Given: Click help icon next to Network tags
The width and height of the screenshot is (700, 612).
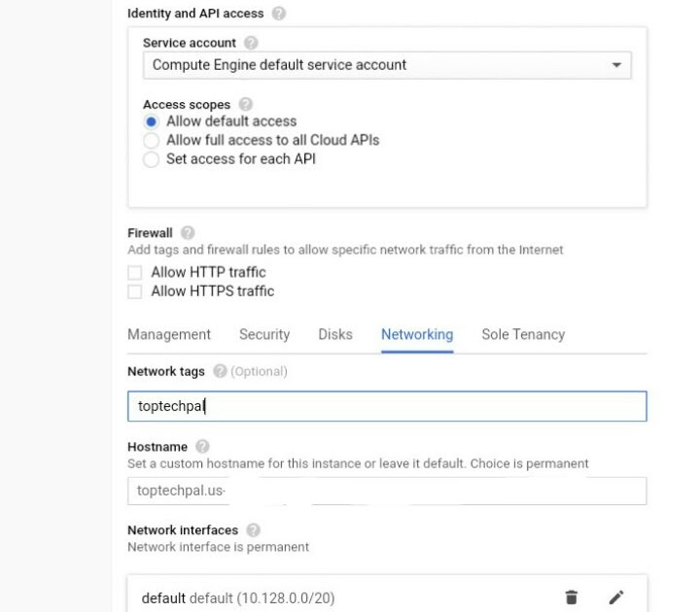Looking at the screenshot, I should click(220, 371).
